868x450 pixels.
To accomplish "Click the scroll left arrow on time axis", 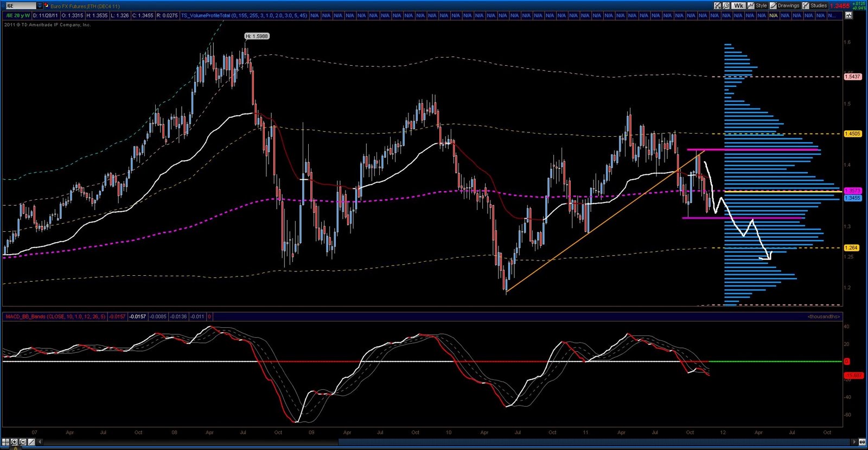I will (x=40, y=442).
